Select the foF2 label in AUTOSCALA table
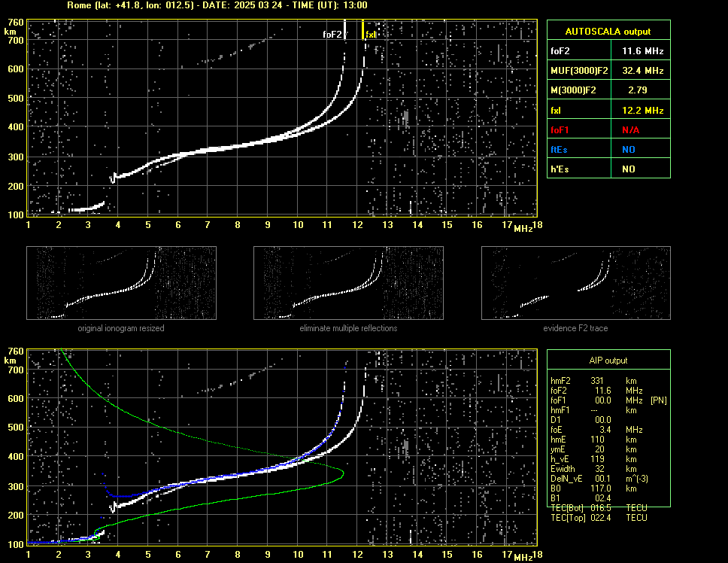The height and width of the screenshot is (563, 728). click(x=560, y=51)
